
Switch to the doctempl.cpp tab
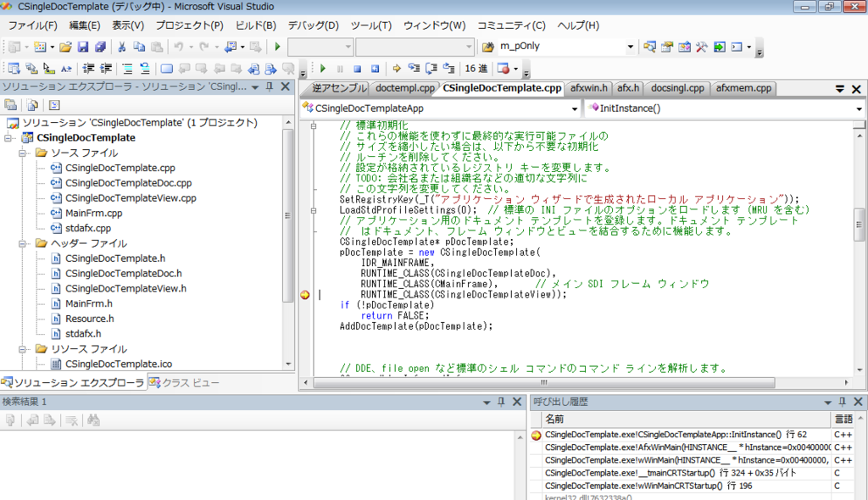click(404, 88)
